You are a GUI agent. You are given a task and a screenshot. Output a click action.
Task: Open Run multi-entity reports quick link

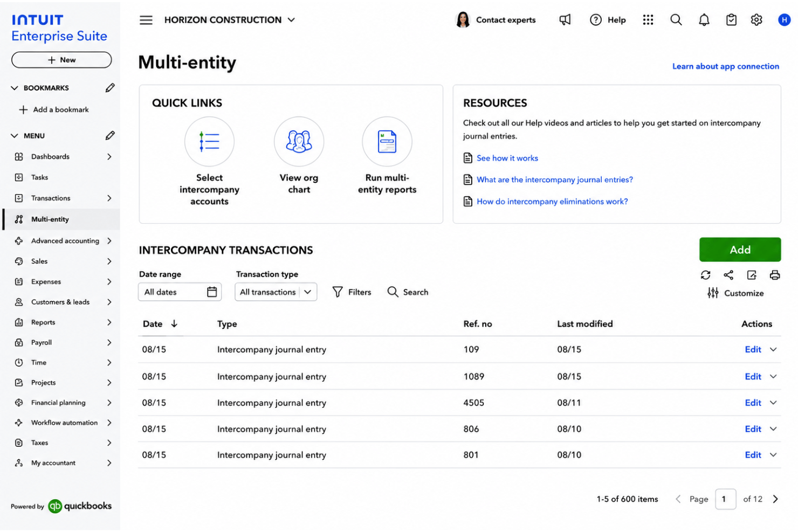387,156
